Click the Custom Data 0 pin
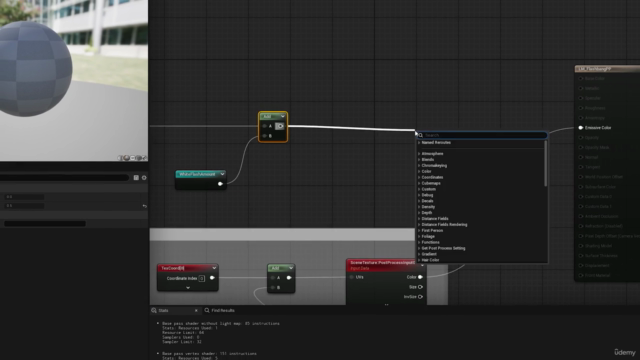640x360 pixels. tap(580, 197)
